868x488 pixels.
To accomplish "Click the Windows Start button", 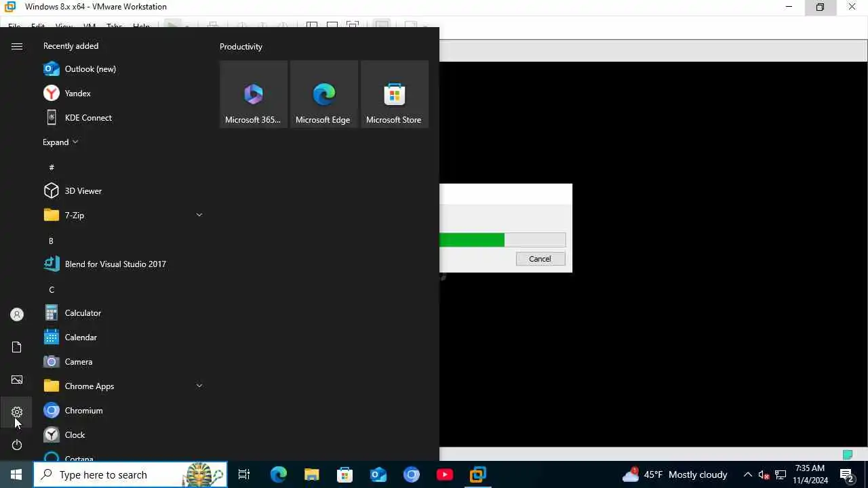I will tap(16, 474).
